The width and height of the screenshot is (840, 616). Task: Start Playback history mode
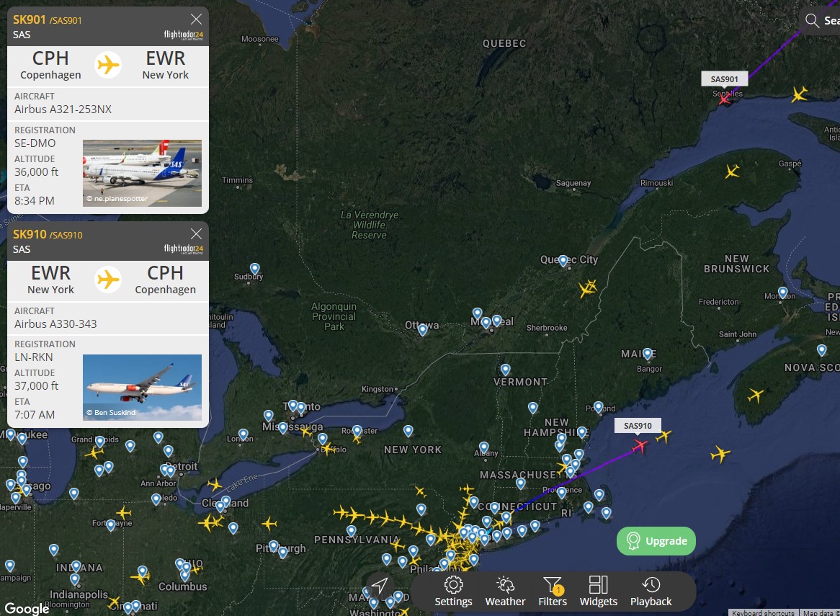[x=651, y=592]
